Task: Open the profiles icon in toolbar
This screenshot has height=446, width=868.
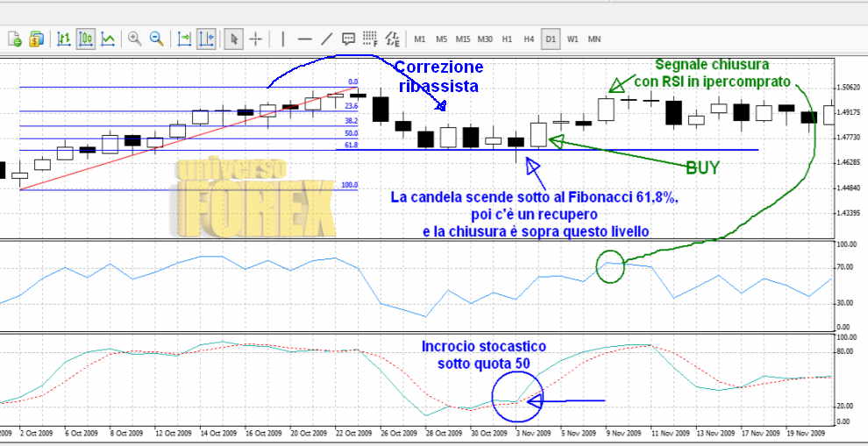Action: [36, 39]
